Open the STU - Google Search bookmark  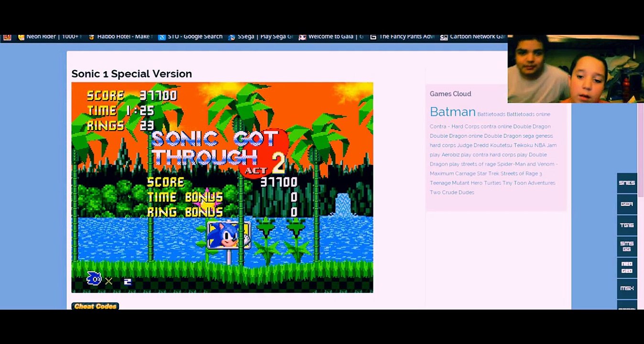click(x=190, y=37)
